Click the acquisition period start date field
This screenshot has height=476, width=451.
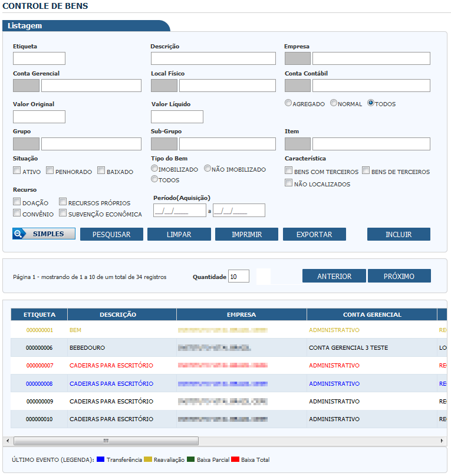click(180, 210)
